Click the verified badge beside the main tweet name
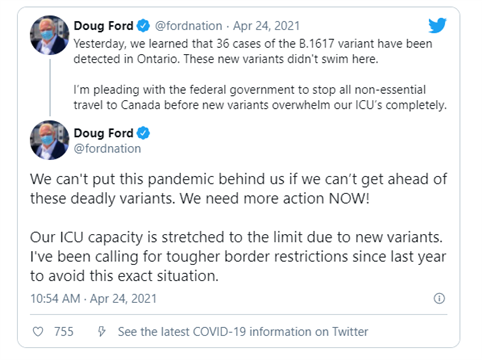Screen dimensions: 482x360 point(143,133)
